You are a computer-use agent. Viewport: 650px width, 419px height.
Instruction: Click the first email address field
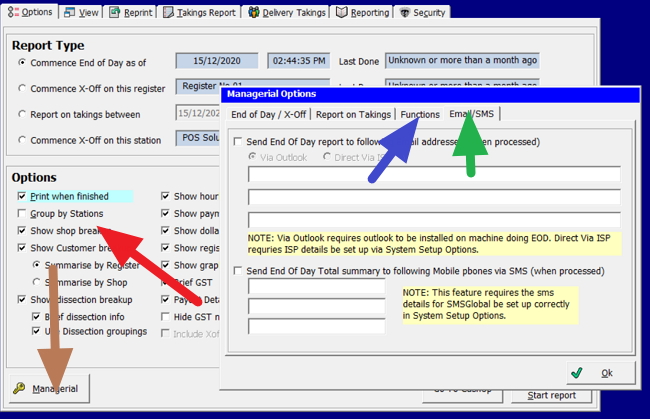(434, 174)
